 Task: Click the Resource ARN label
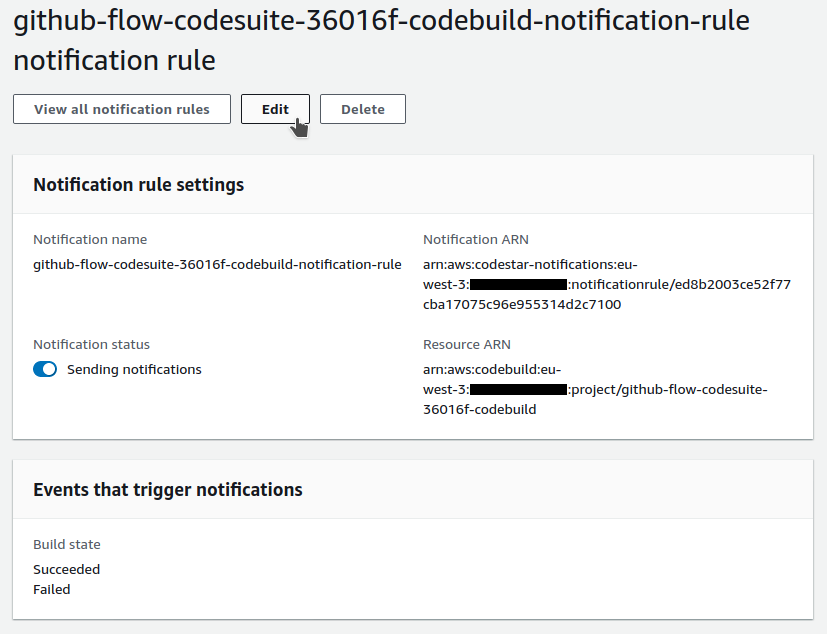pyautogui.click(x=467, y=344)
